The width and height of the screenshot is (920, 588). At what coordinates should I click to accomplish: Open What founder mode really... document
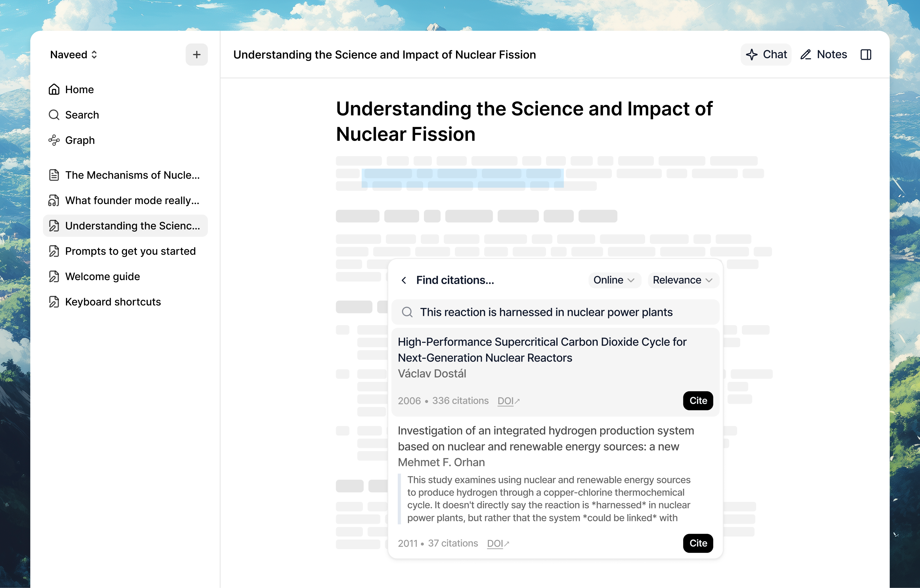132,200
